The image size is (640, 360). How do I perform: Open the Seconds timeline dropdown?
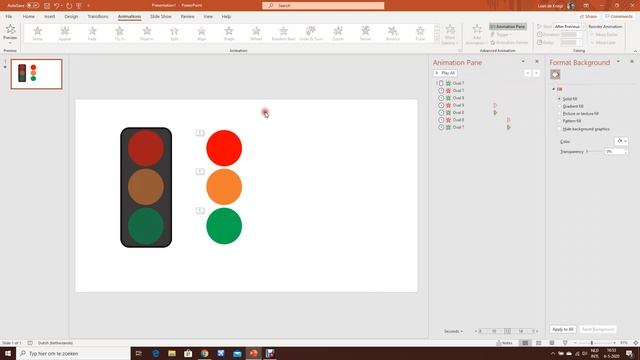(453, 331)
